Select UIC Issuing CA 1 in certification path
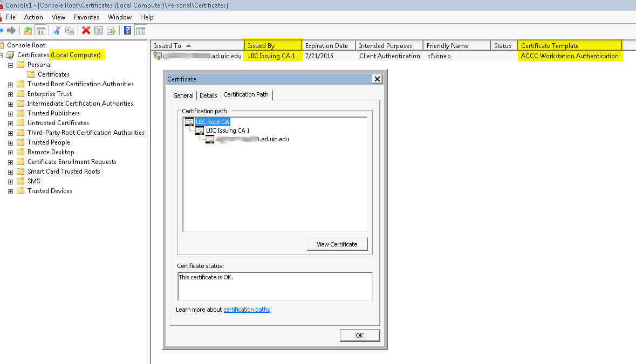Viewport: 636px width, 364px height. 228,131
